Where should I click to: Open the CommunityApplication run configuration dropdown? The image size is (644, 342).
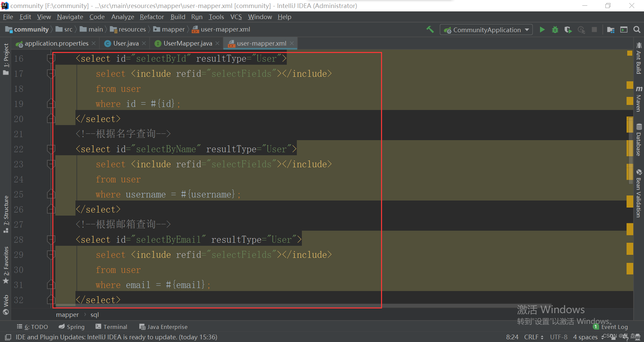pos(486,30)
